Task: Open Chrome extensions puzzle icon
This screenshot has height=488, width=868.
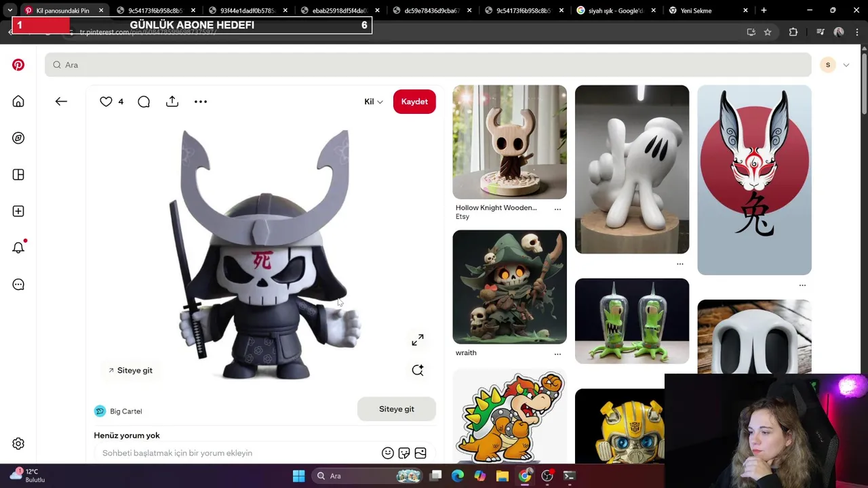Action: point(793,32)
